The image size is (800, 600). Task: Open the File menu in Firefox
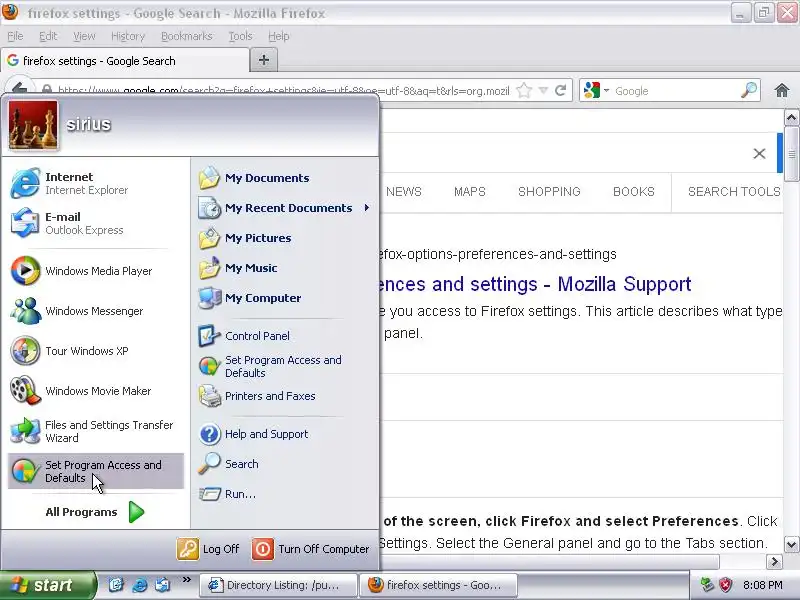pyautogui.click(x=15, y=36)
